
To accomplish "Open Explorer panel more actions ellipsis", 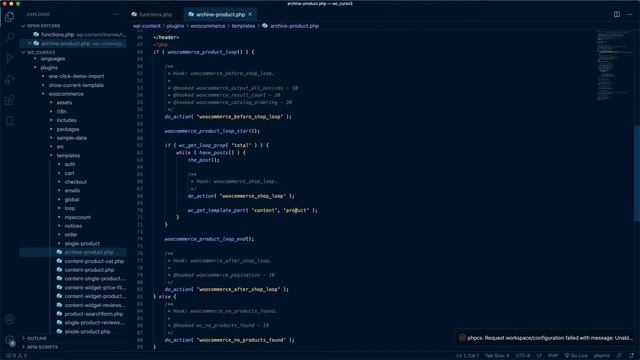I will (x=116, y=14).
